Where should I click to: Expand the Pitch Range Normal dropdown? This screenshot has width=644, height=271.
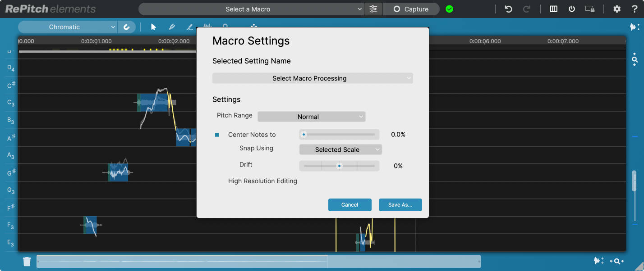click(x=311, y=117)
